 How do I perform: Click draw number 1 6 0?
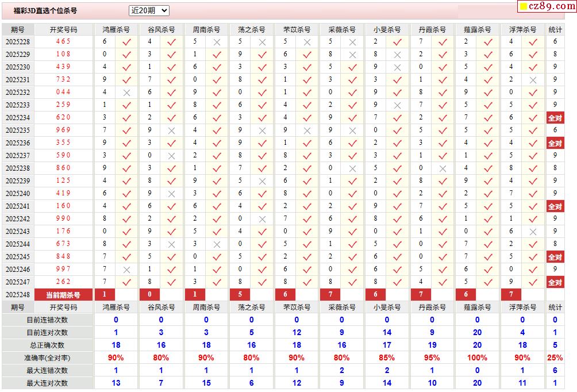63,206
